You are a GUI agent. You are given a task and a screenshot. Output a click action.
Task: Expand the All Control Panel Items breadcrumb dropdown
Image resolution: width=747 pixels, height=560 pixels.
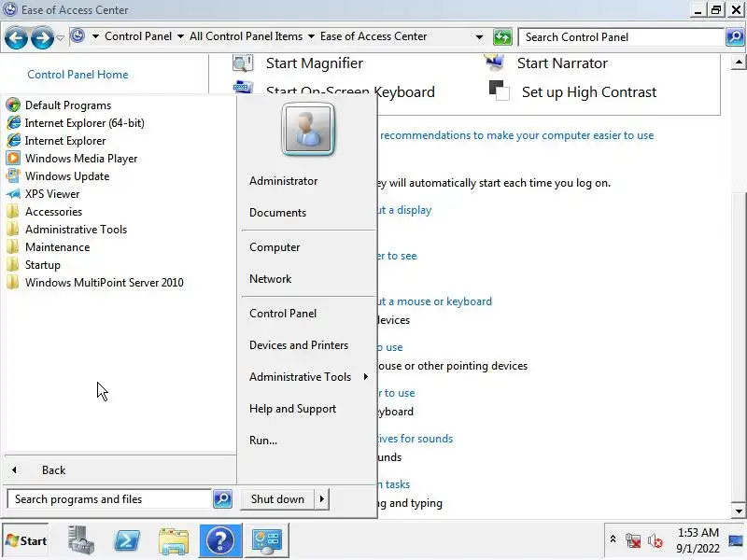tap(311, 36)
